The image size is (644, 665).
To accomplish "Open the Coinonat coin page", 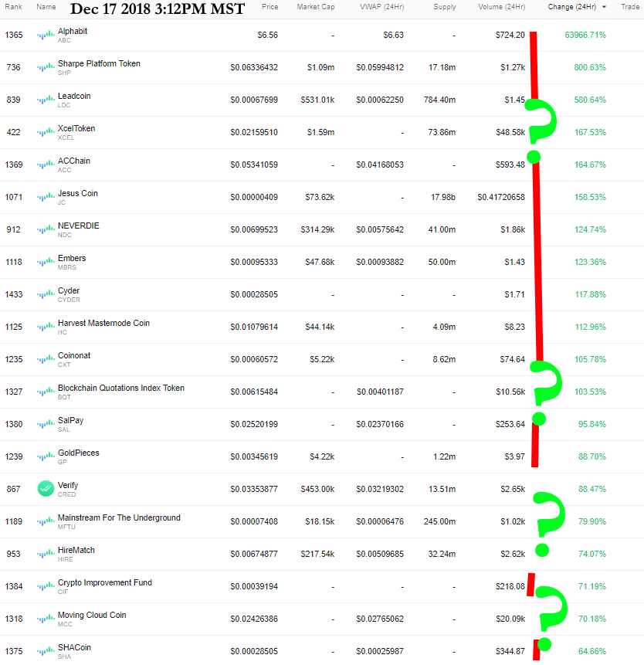I will tap(74, 356).
